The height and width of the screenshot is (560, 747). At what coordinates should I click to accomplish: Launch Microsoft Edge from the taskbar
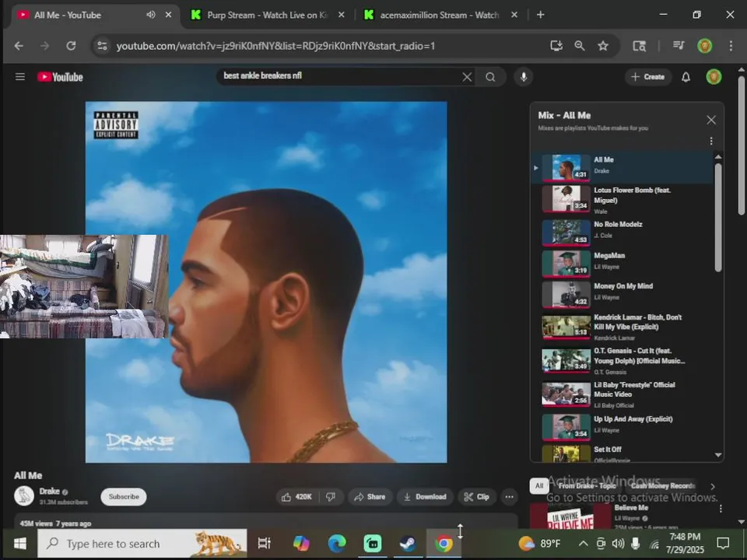click(337, 543)
